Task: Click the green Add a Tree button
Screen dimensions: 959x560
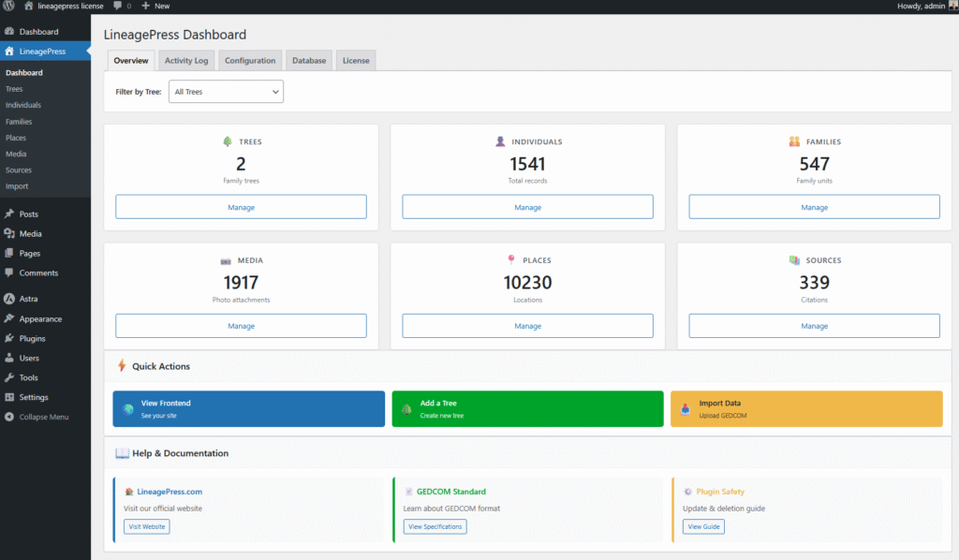Action: point(527,409)
